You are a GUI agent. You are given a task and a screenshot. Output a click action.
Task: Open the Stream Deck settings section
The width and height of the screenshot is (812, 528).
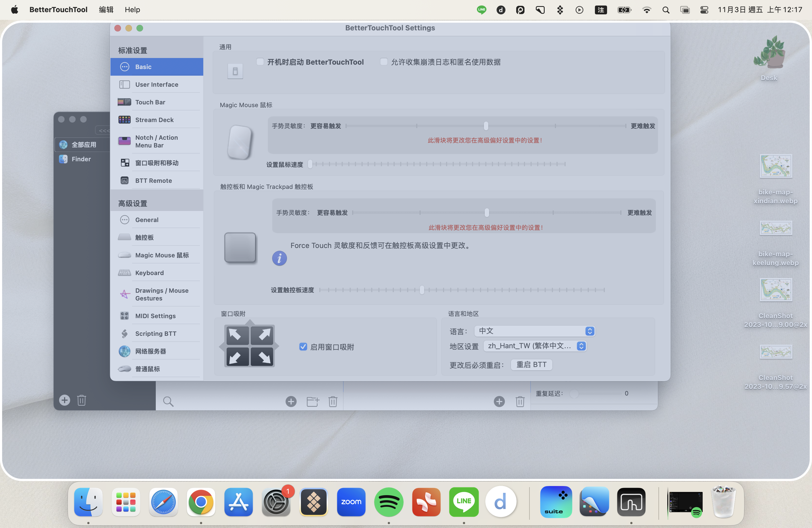[x=157, y=120]
